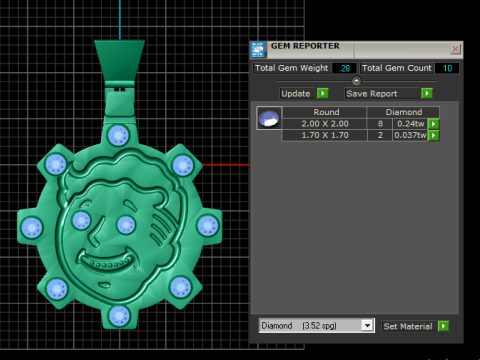
Task: Select the right eye gem on the face
Action: pos(126,225)
